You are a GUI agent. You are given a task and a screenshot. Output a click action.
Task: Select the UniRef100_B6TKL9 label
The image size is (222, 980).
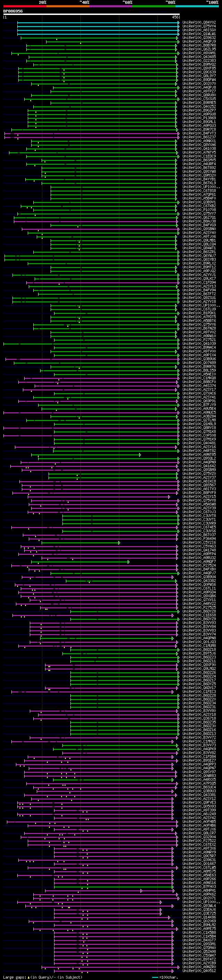pos(199,183)
